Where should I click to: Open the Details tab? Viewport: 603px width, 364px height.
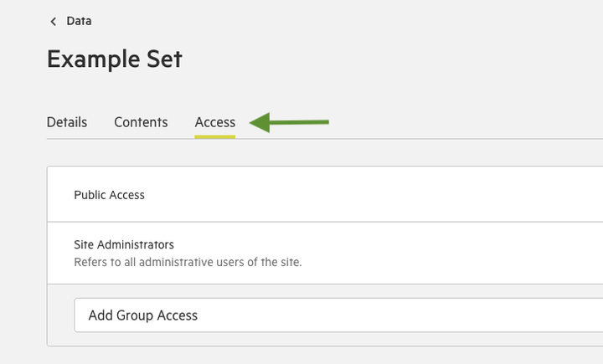click(x=67, y=122)
